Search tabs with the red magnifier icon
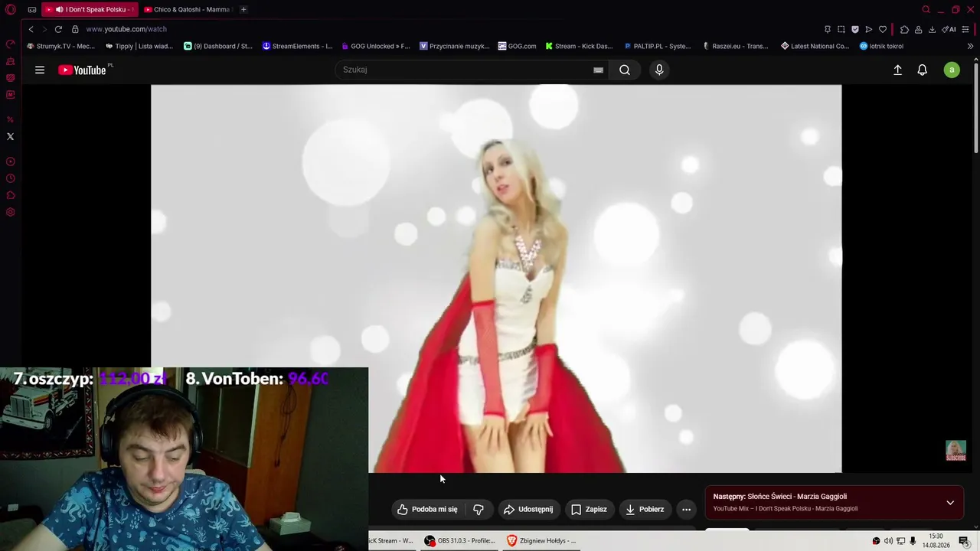This screenshot has height=551, width=980. 926,9
